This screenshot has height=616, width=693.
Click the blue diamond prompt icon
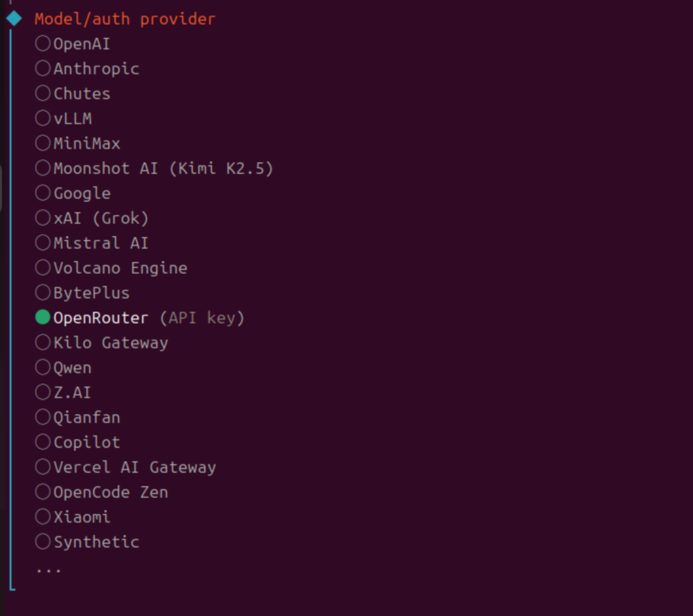[x=14, y=19]
